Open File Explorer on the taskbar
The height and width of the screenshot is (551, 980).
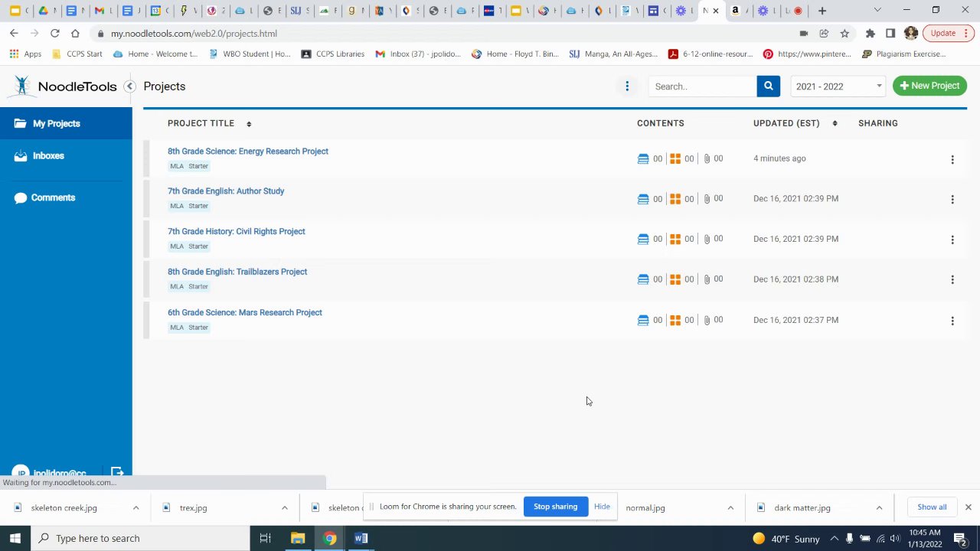298,538
